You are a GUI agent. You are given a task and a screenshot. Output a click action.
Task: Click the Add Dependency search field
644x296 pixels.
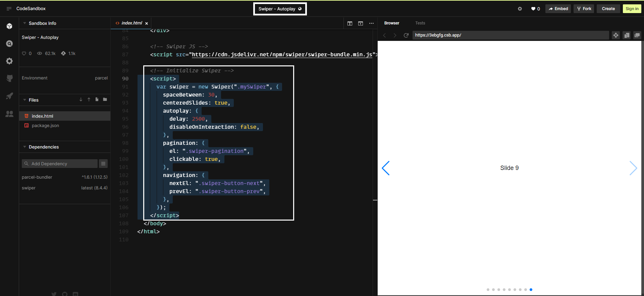(60, 164)
